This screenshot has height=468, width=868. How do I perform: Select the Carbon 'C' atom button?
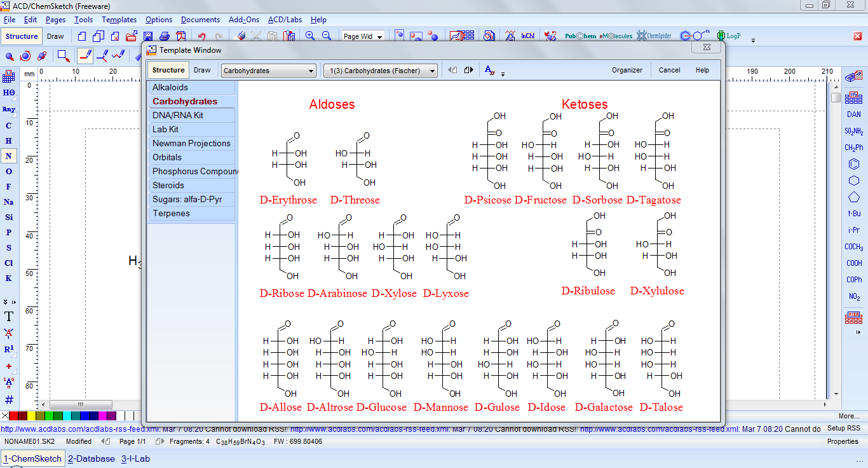pyautogui.click(x=9, y=125)
